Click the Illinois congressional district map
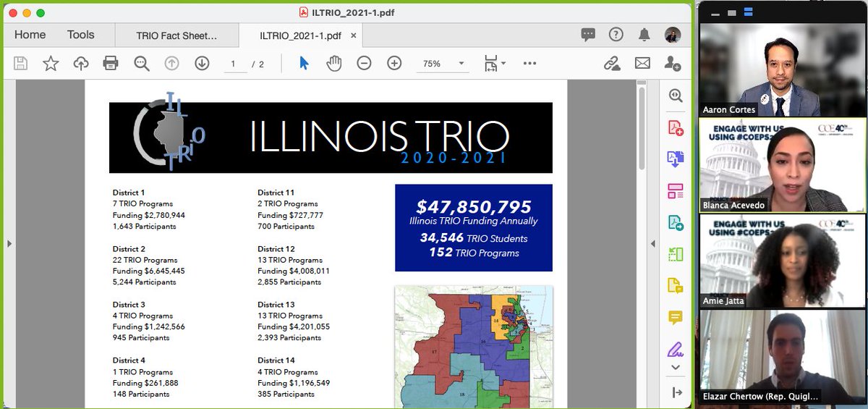This screenshot has height=409, width=868. point(474,347)
